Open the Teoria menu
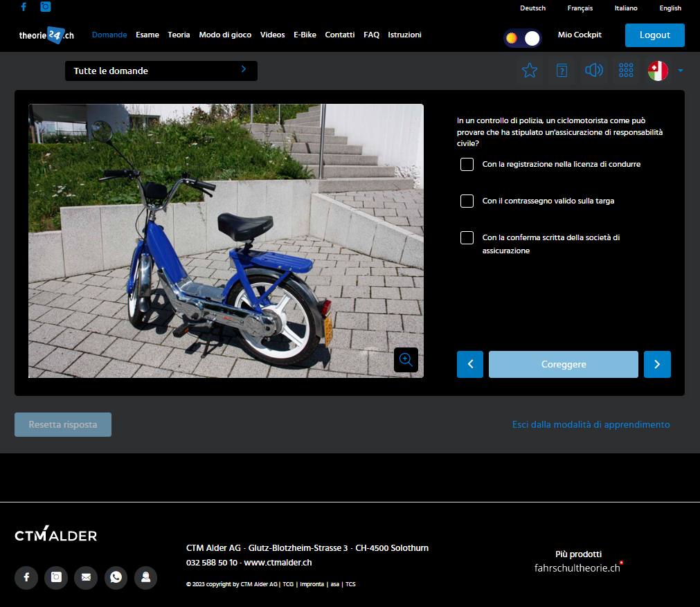This screenshot has width=700, height=607. point(179,35)
